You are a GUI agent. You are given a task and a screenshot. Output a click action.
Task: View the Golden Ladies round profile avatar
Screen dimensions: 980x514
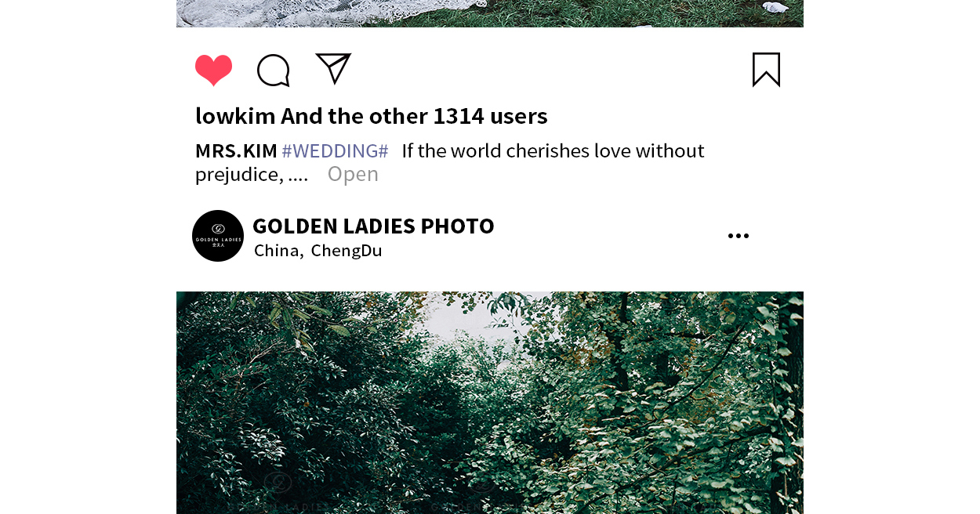(218, 236)
